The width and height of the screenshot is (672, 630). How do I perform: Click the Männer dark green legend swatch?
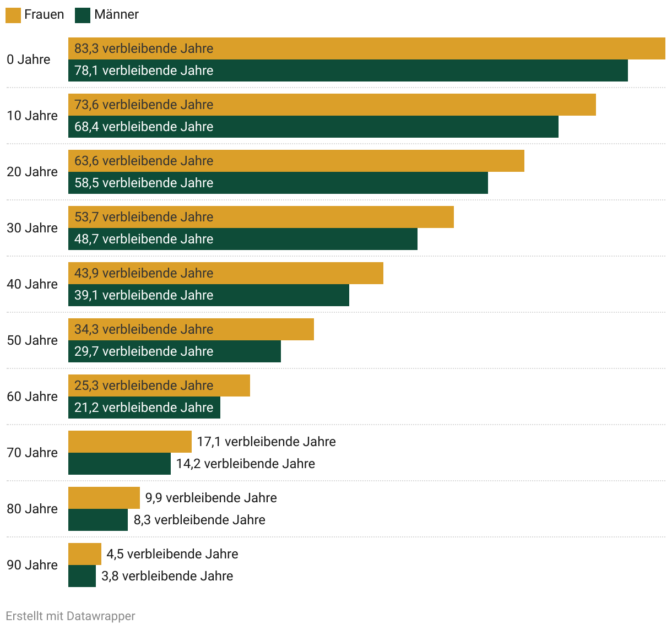pos(83,15)
